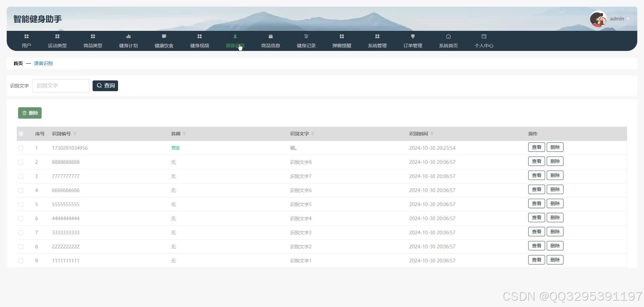The width and height of the screenshot is (644, 307).
Task: Click the 语音识别 person icon
Action: [x=235, y=36]
